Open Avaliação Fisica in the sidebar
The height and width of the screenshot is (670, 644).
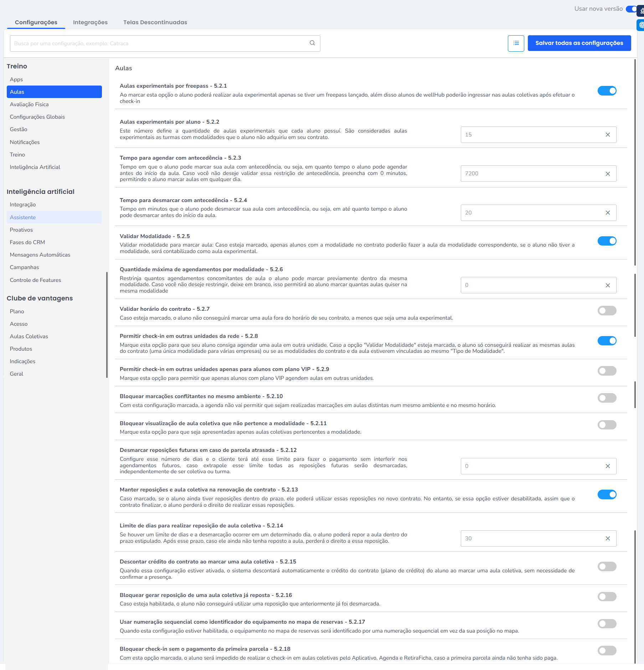[29, 104]
